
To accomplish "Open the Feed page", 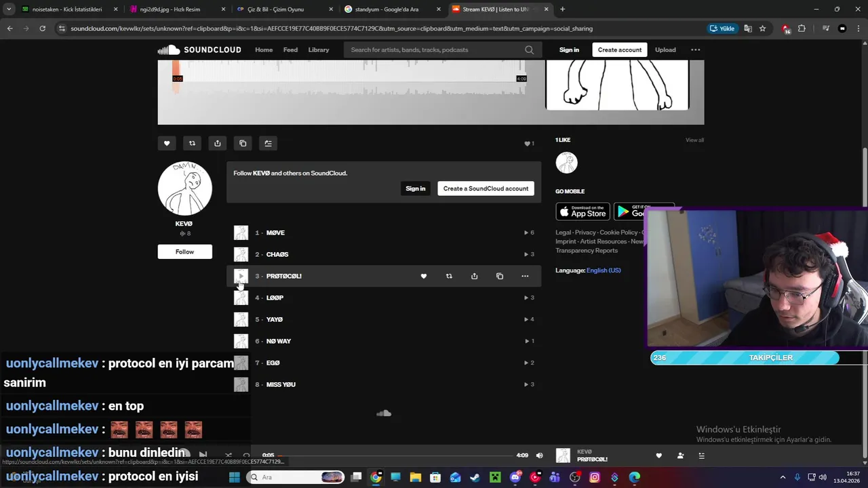I will tap(290, 49).
